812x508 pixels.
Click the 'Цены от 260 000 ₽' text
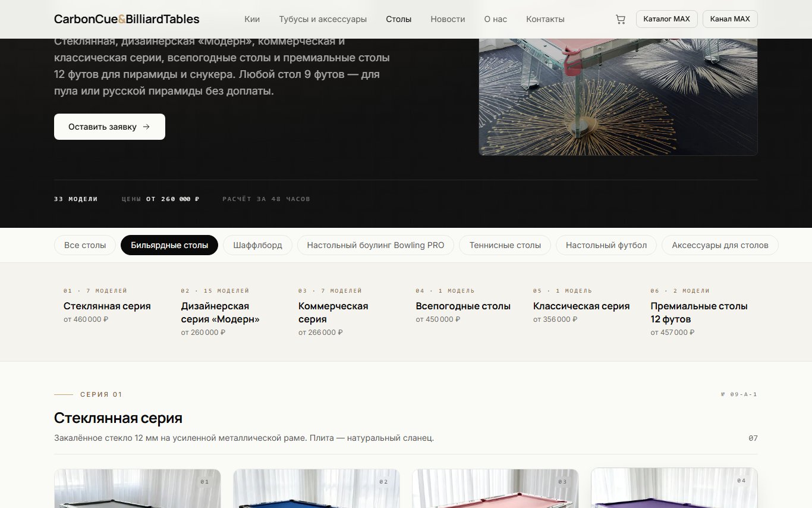[x=160, y=199]
